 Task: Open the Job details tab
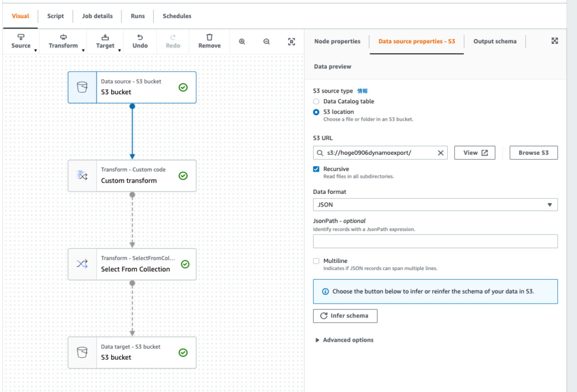(97, 16)
